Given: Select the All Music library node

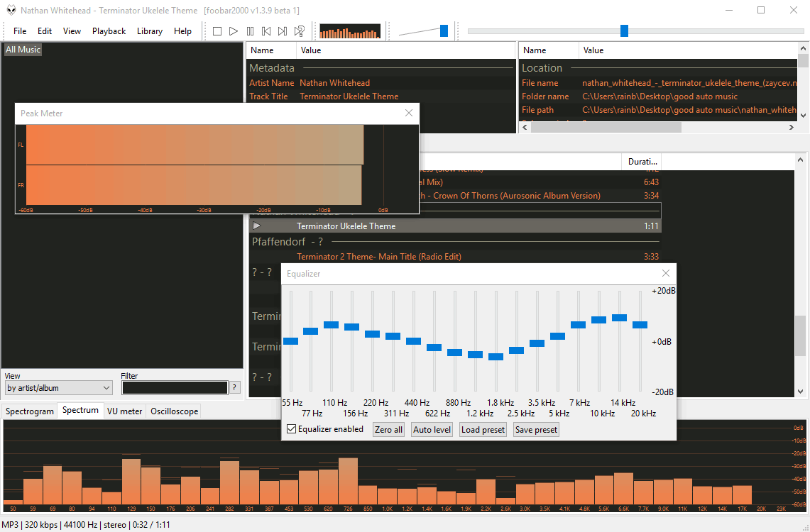Looking at the screenshot, I should (23, 50).
